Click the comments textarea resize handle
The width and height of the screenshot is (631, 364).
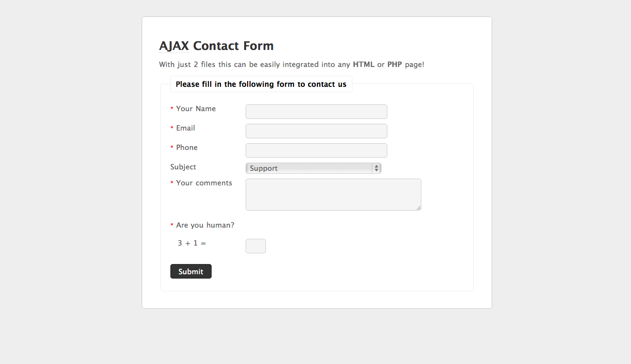[418, 208]
